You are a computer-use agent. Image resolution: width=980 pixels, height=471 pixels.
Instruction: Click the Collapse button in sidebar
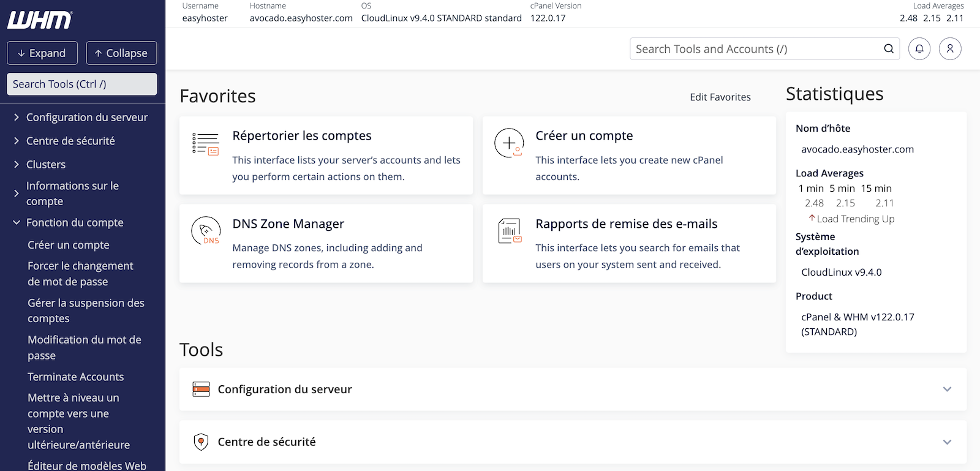pos(121,53)
